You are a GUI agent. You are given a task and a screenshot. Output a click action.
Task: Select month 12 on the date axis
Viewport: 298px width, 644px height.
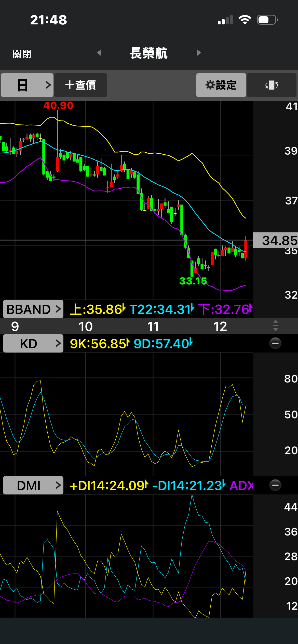click(220, 326)
